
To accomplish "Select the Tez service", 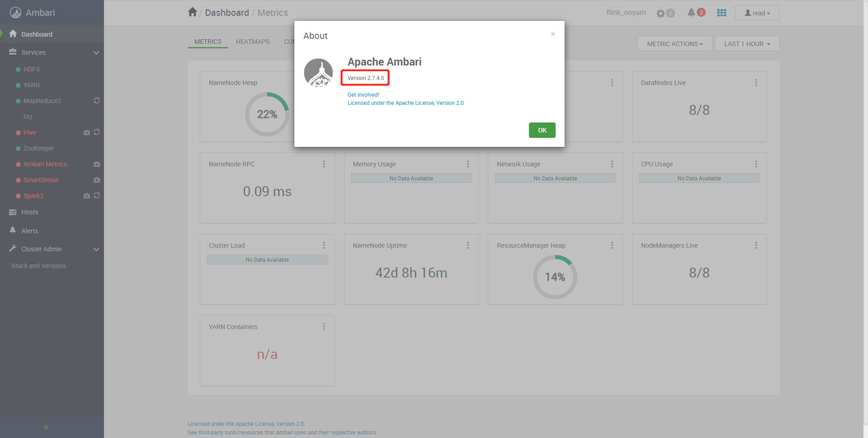I will tap(28, 117).
